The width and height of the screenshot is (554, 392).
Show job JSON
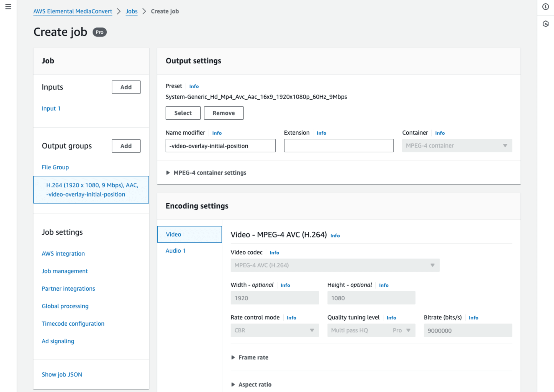tap(62, 375)
